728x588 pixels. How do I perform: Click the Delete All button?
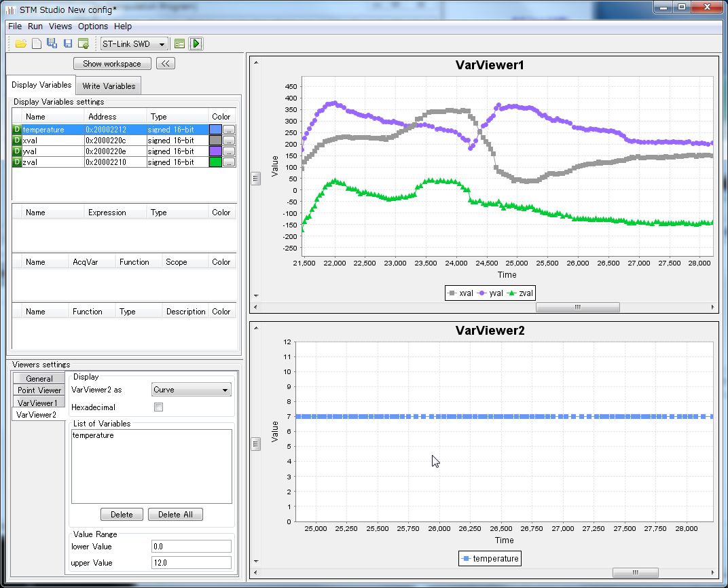(175, 515)
